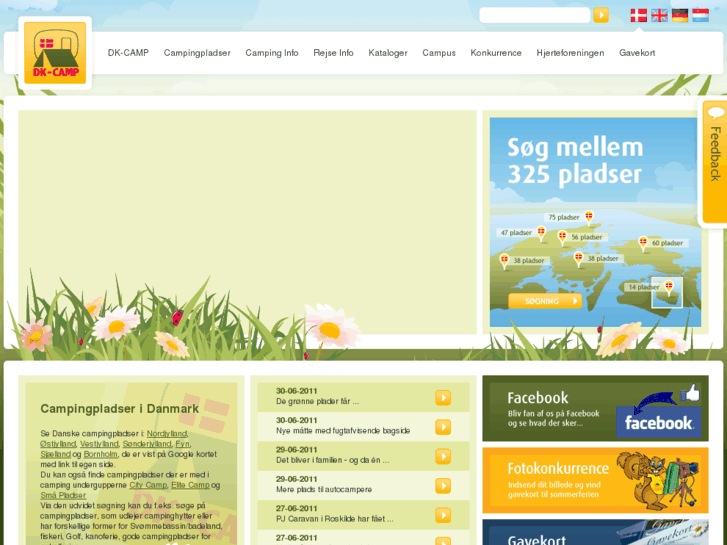The height and width of the screenshot is (545, 727).
Task: Follow the City Camp link
Action: point(148,485)
